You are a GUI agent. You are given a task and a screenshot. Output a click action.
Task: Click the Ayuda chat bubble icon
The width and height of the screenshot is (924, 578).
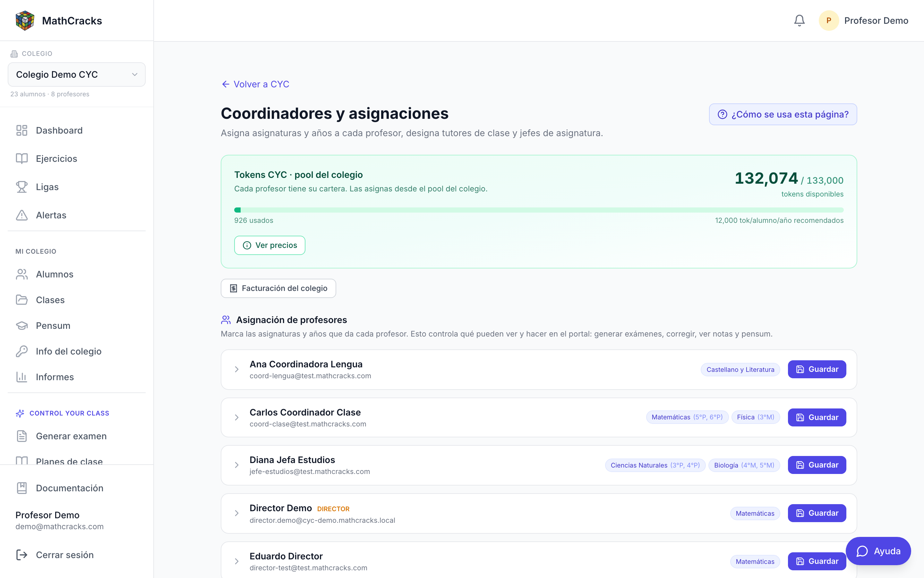pos(862,551)
